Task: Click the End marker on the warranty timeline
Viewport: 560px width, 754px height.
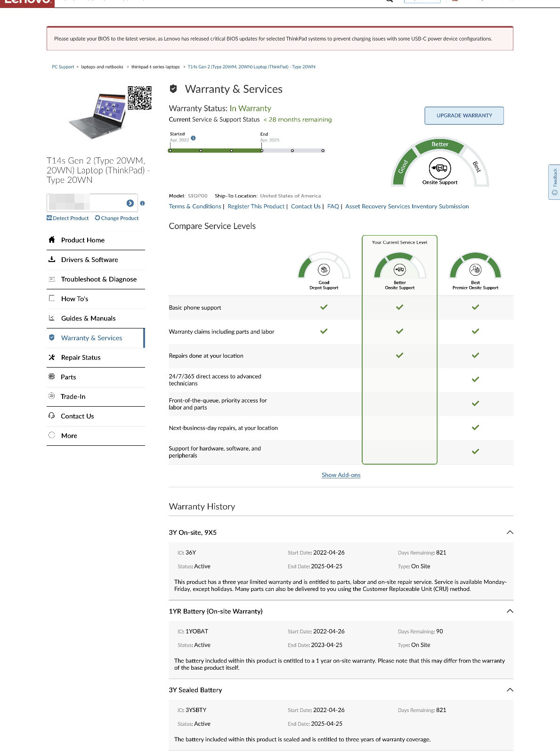Action: [262, 151]
